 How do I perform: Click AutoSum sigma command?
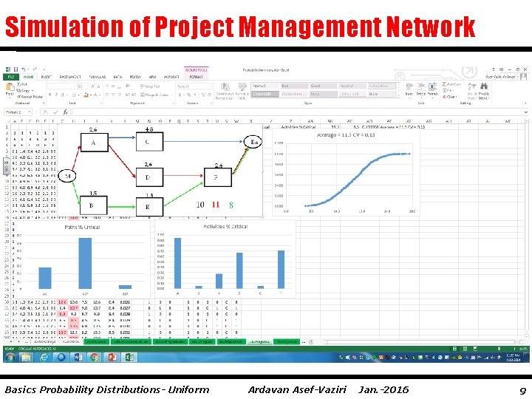pyautogui.click(x=451, y=84)
